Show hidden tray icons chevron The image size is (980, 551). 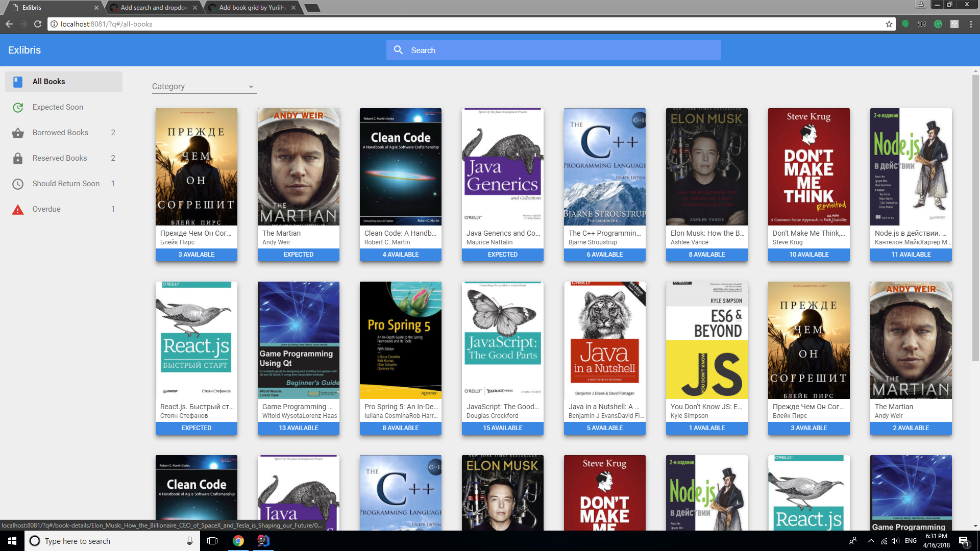[x=871, y=541]
